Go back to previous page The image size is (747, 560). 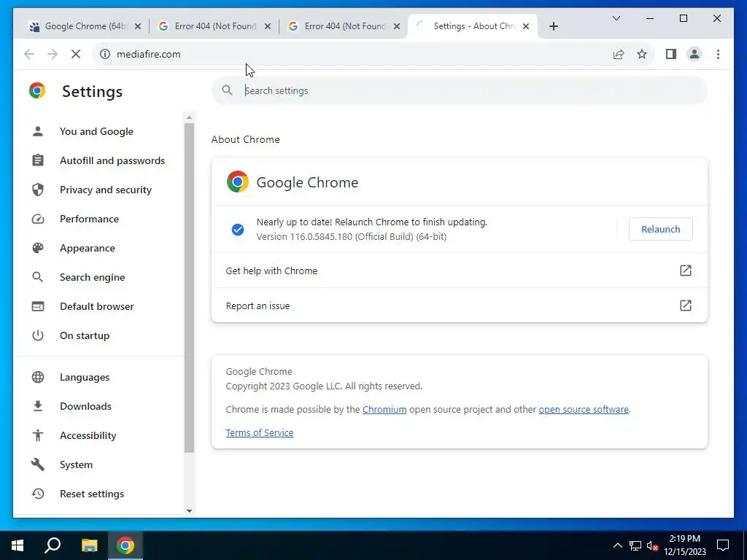(x=29, y=54)
